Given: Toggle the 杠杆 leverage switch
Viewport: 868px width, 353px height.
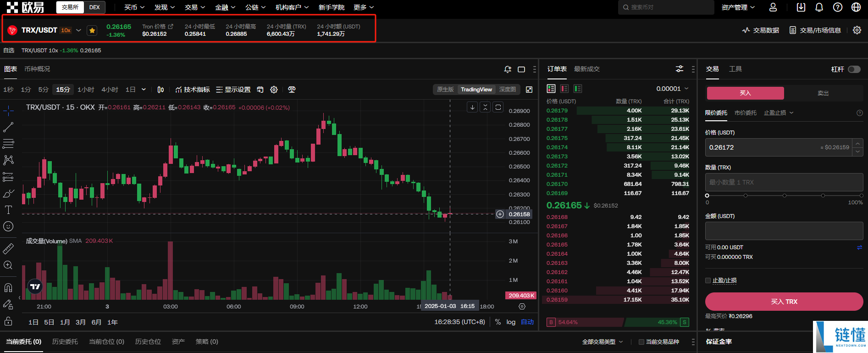Looking at the screenshot, I should click(x=854, y=69).
